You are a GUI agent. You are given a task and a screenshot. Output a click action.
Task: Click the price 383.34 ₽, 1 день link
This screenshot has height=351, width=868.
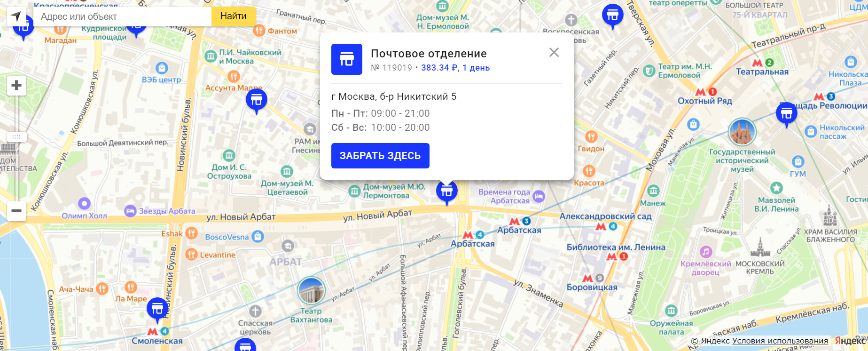tap(455, 68)
